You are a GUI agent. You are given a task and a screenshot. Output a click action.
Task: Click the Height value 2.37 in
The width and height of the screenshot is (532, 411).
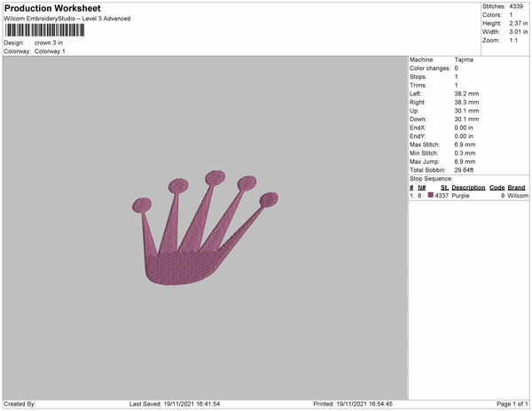[519, 23]
